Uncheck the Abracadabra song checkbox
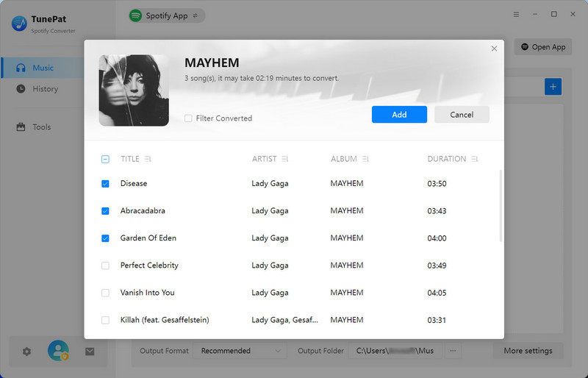 tap(105, 211)
